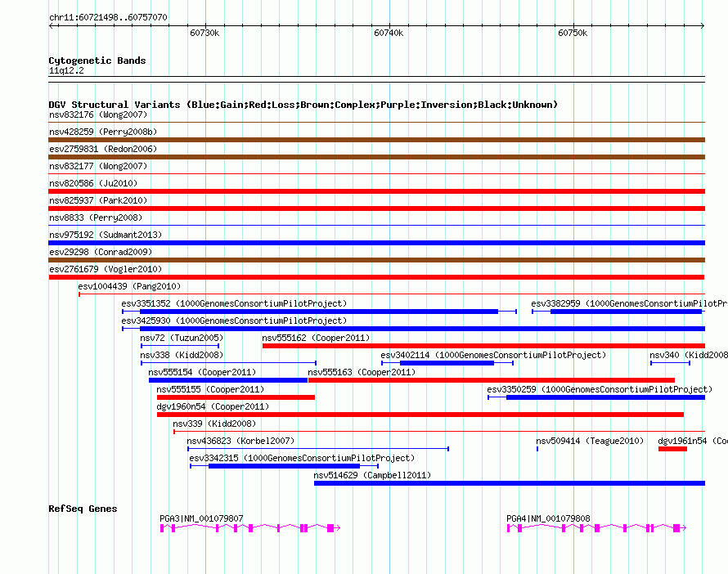728x574 pixels.
Task: Select the nsv975192 (Sudmant2013) blue gain bar
Action: tap(376, 243)
